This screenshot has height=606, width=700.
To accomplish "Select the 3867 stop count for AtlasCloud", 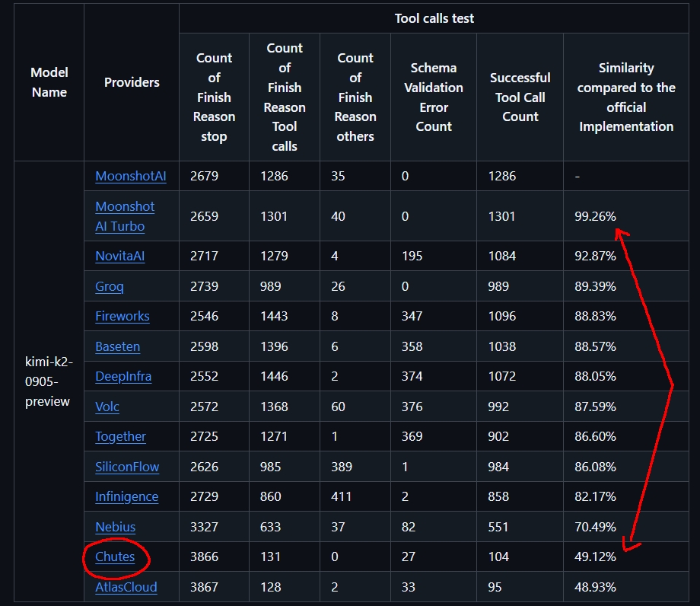I will 204,587.
